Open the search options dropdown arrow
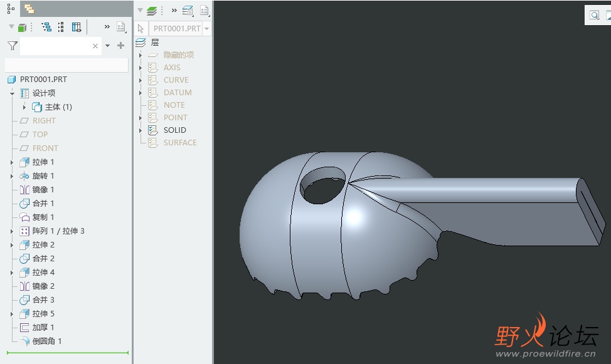 (107, 46)
